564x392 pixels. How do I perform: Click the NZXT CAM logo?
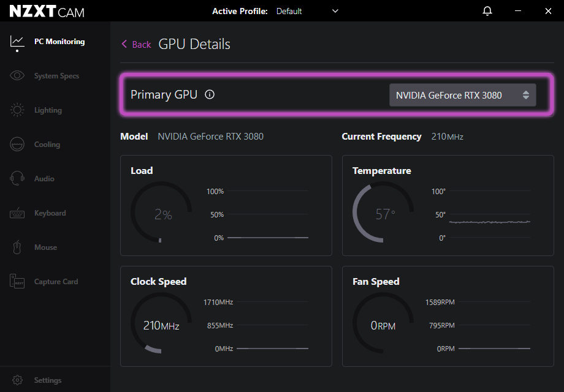[x=47, y=11]
